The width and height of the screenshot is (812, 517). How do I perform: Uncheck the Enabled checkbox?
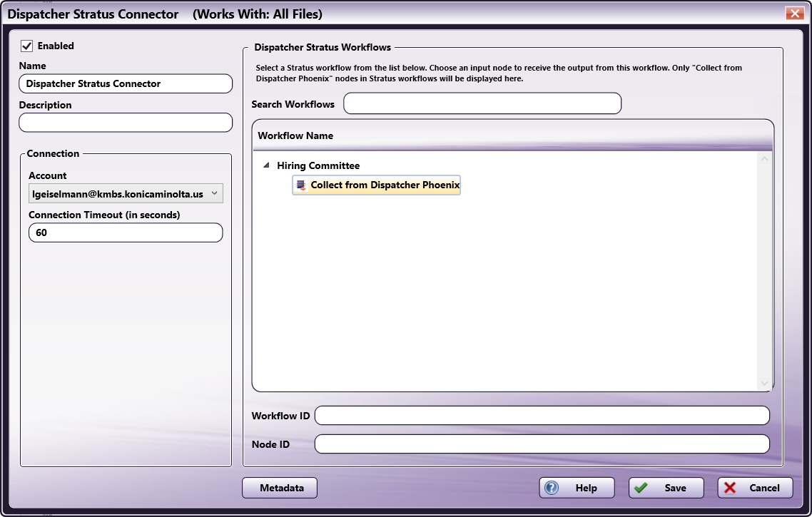(x=27, y=46)
